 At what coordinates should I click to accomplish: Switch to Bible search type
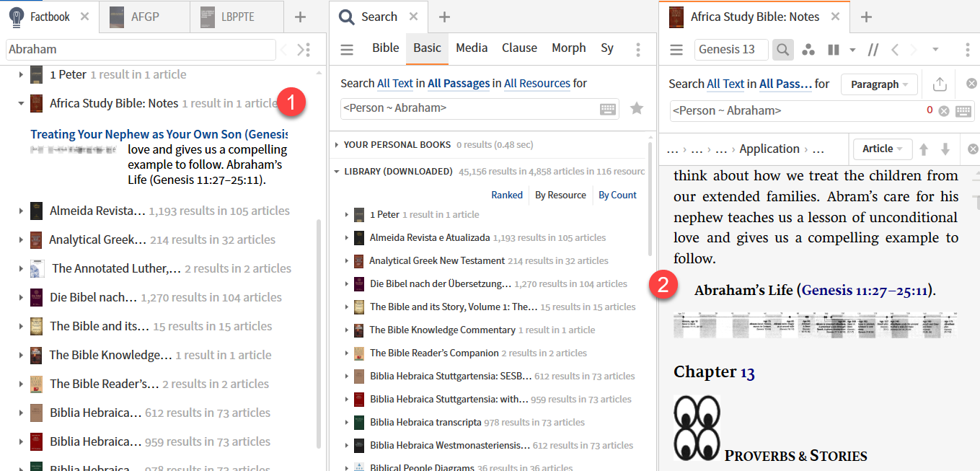(x=386, y=48)
